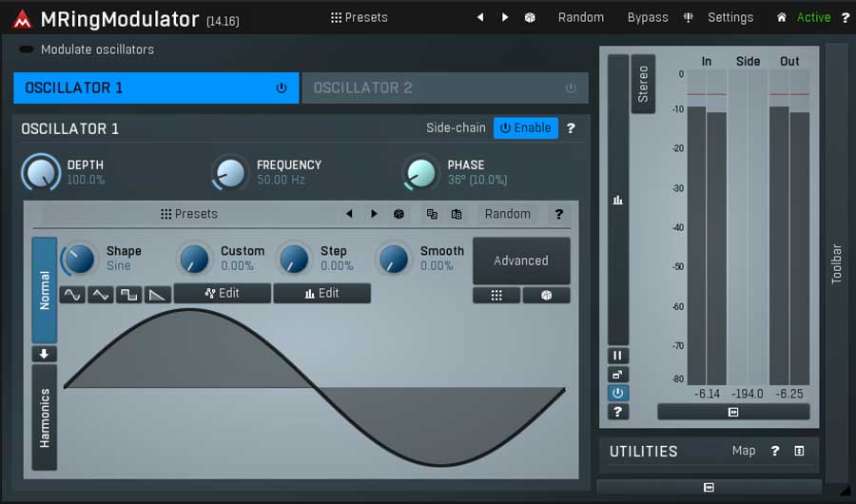The width and height of the screenshot is (856, 504).
Task: Toggle Oscillator 1 power button
Action: (x=282, y=87)
